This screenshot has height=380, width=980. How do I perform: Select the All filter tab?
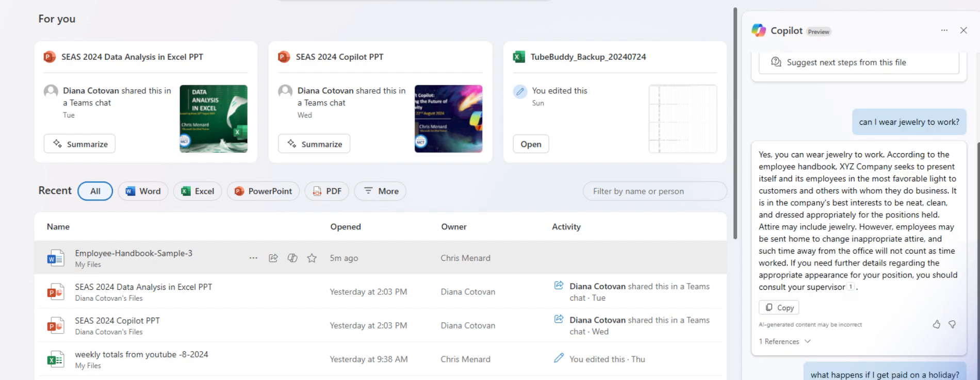point(95,191)
